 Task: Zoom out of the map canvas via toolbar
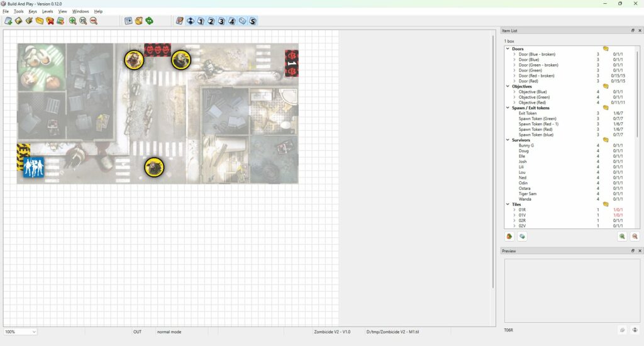point(94,21)
